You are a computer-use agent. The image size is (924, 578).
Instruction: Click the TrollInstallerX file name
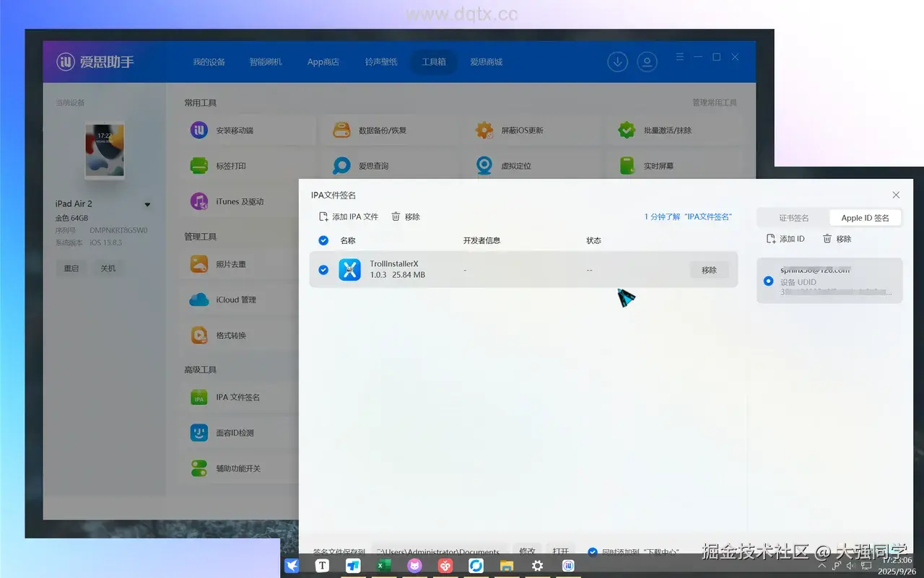tap(394, 264)
